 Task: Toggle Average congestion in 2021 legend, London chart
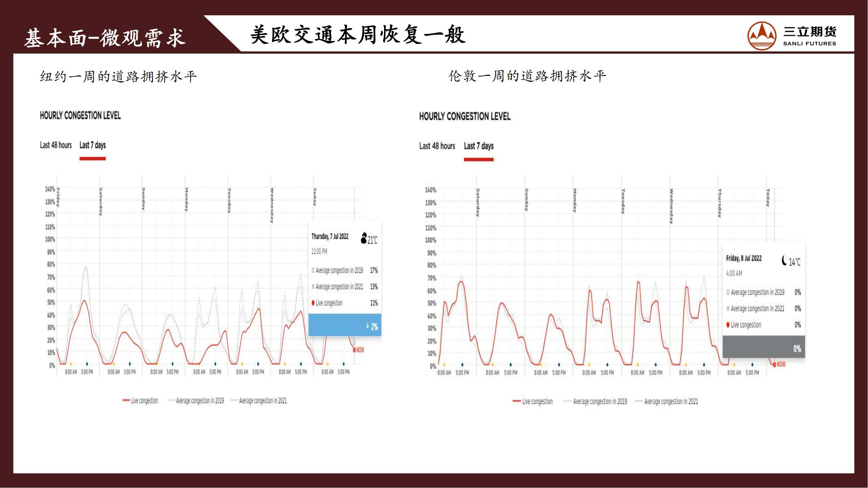click(x=666, y=401)
